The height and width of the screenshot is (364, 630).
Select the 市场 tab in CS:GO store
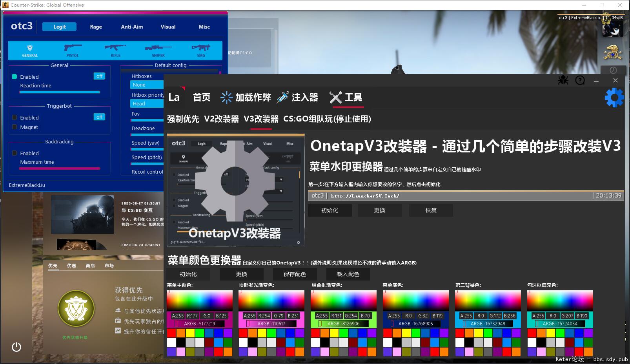109,266
